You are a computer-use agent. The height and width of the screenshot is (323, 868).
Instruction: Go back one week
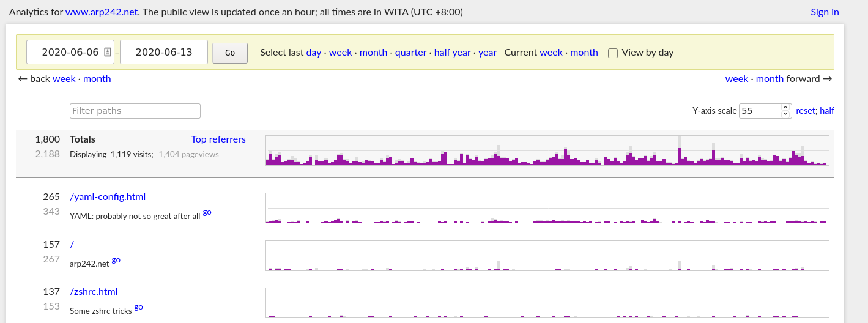[64, 79]
